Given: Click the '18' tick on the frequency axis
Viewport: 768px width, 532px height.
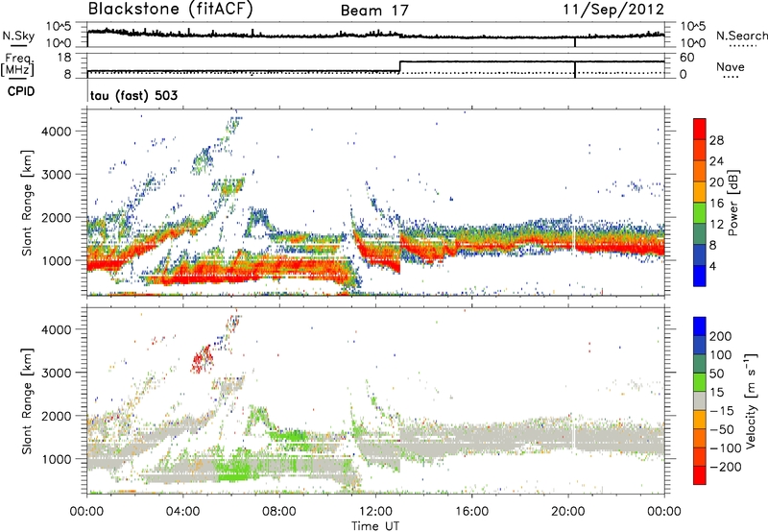Looking at the screenshot, I should [x=63, y=58].
